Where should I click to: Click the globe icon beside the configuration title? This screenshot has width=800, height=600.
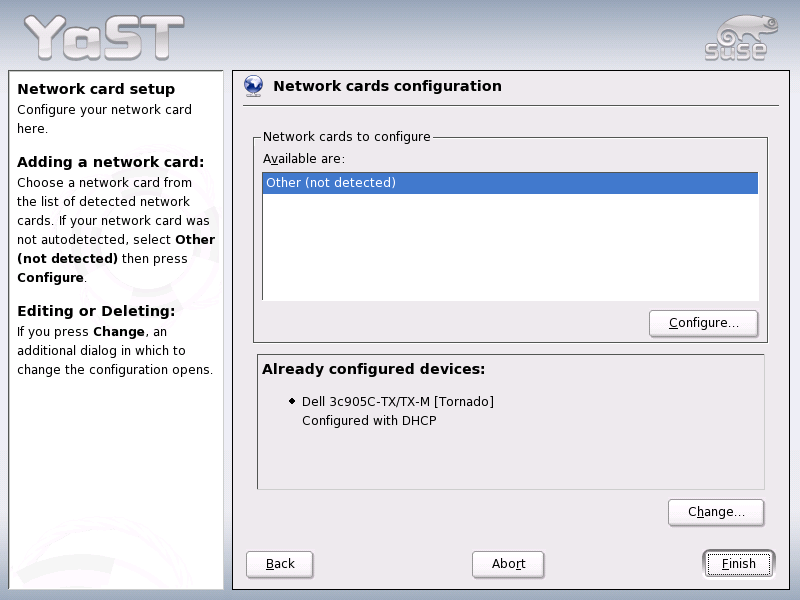click(x=254, y=86)
